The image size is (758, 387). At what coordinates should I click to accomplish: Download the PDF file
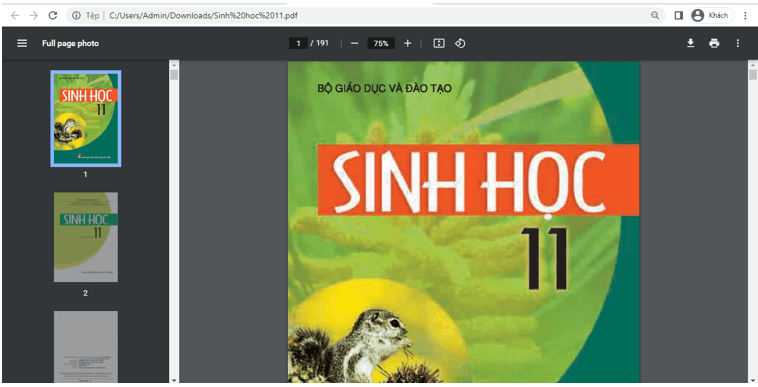coord(690,43)
